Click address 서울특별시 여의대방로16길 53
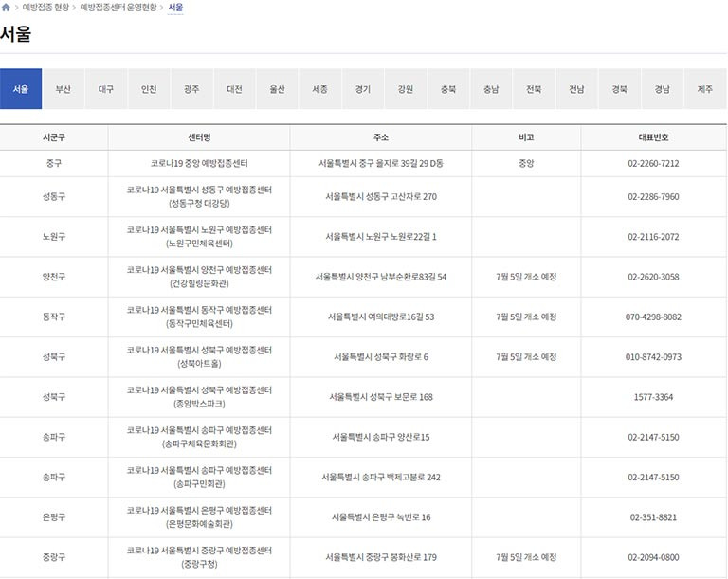The width and height of the screenshot is (728, 579). coord(381,317)
